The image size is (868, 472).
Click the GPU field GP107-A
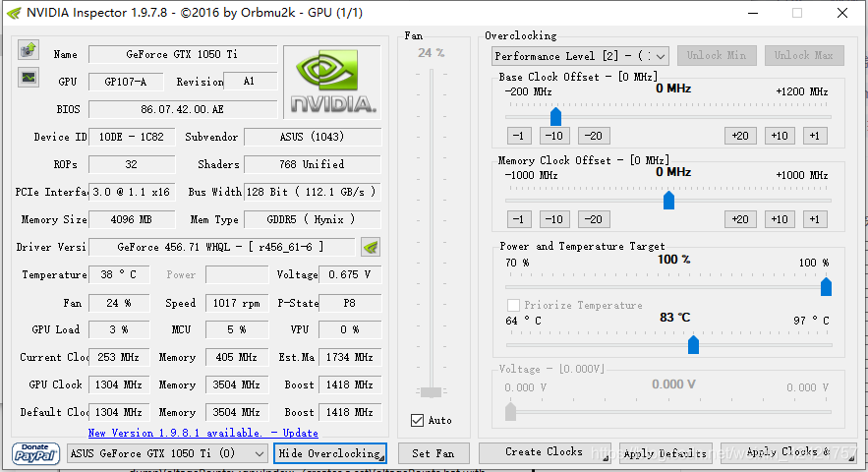tap(126, 82)
